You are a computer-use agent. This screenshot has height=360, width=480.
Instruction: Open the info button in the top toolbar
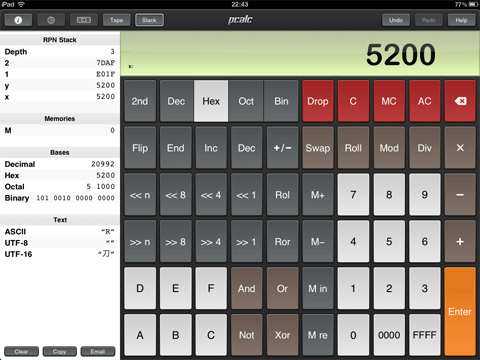pyautogui.click(x=18, y=20)
